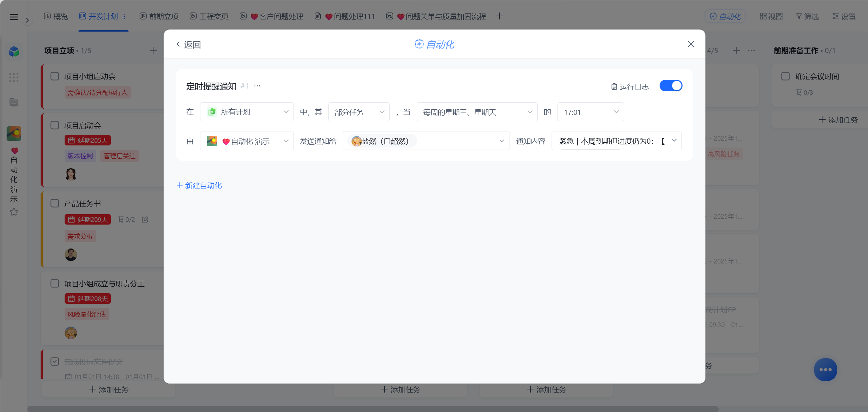
Task: Click the 延期209天 overdue badge
Action: [x=88, y=219]
